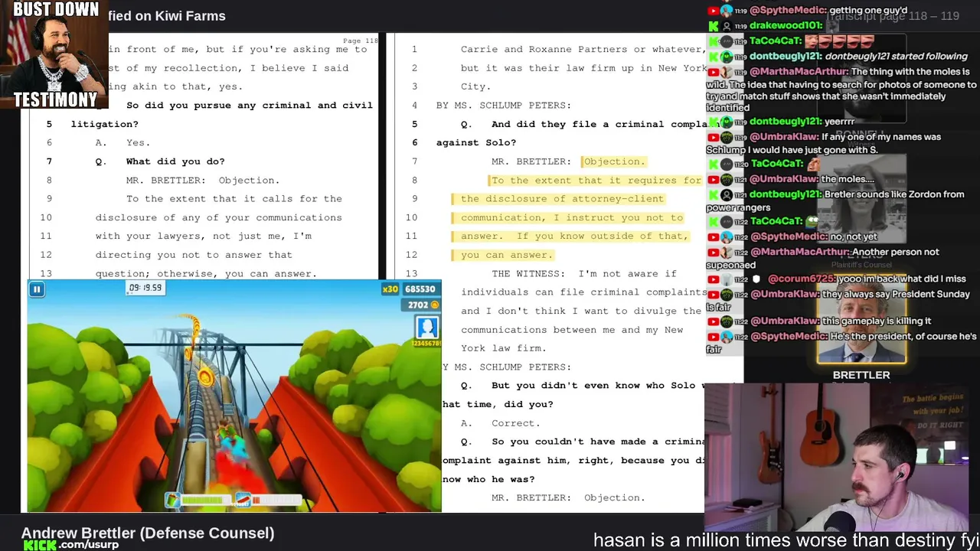Viewport: 980px width, 551px height.
Task: Click 'against Solo?' on right transcript page
Action: tap(476, 142)
